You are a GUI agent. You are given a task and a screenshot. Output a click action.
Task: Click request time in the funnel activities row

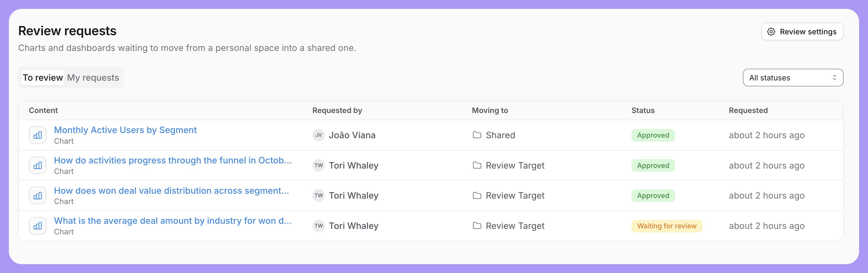[x=767, y=166]
